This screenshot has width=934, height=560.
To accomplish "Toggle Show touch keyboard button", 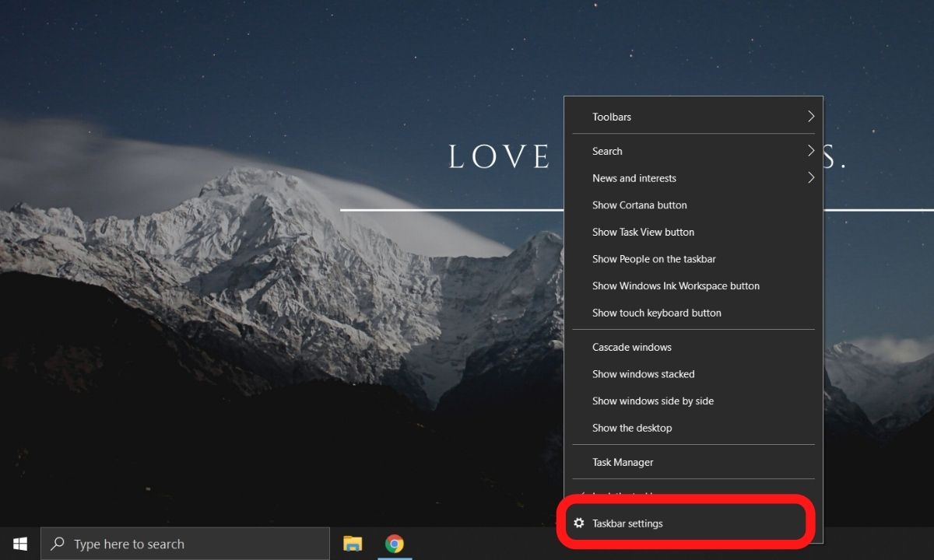I will tap(656, 313).
